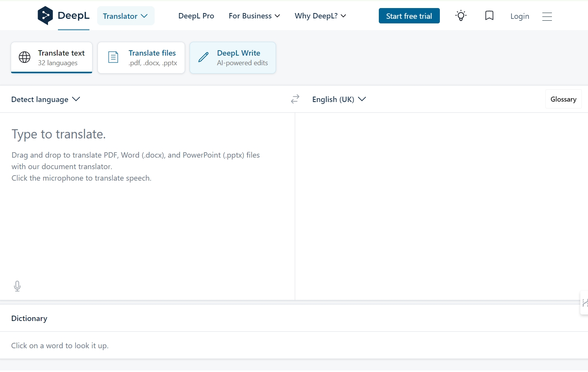Toggle the lightbulb theme icon
Screen dimensions: 588x372
click(461, 16)
